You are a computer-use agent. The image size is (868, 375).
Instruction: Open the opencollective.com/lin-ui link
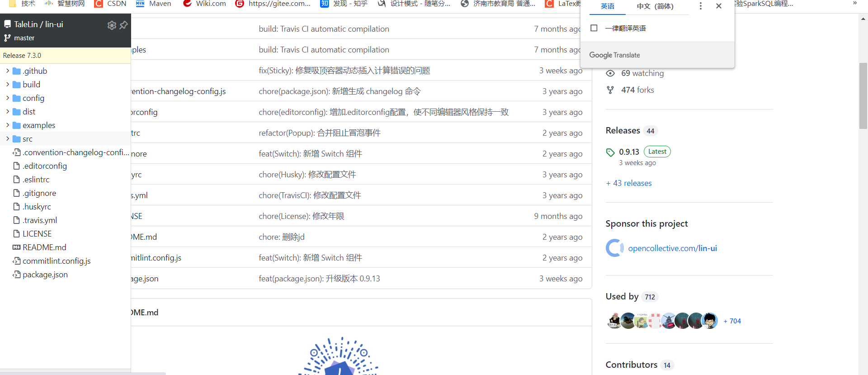672,248
